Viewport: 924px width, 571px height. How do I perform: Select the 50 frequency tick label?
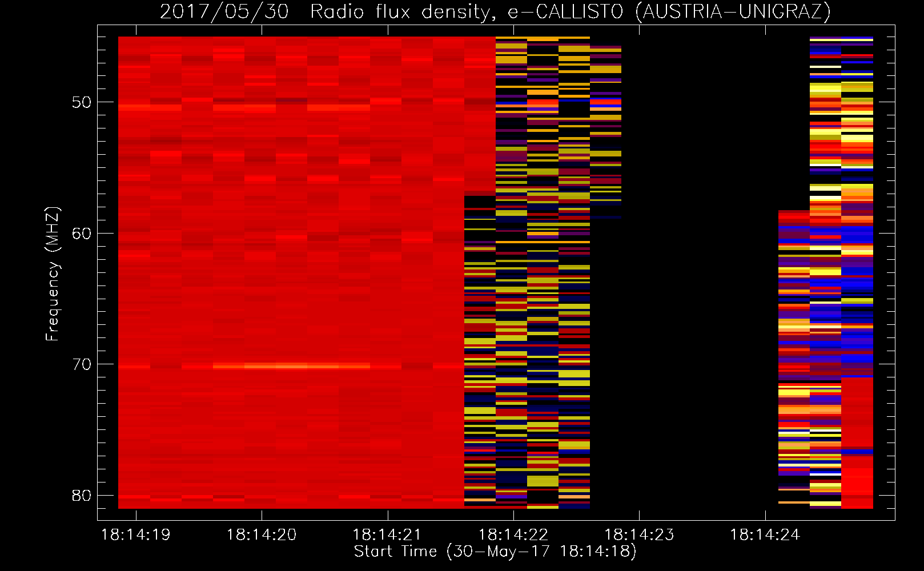pos(82,102)
